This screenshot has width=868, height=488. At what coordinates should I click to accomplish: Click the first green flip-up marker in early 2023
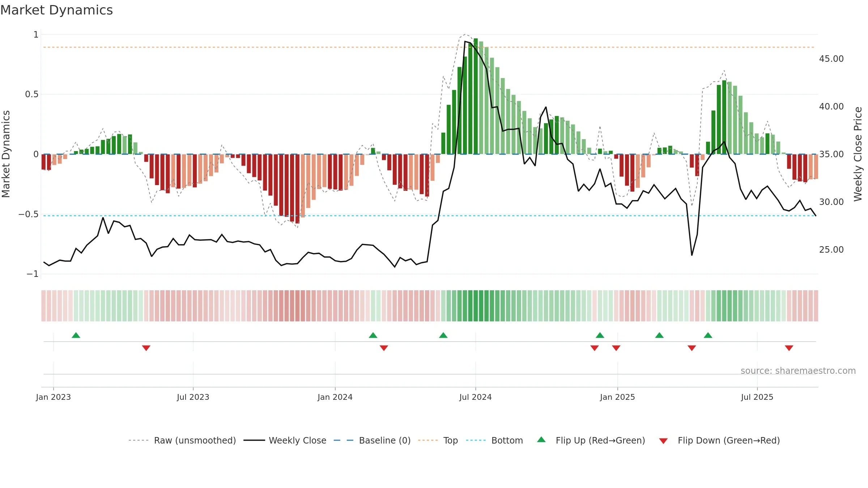tap(76, 335)
